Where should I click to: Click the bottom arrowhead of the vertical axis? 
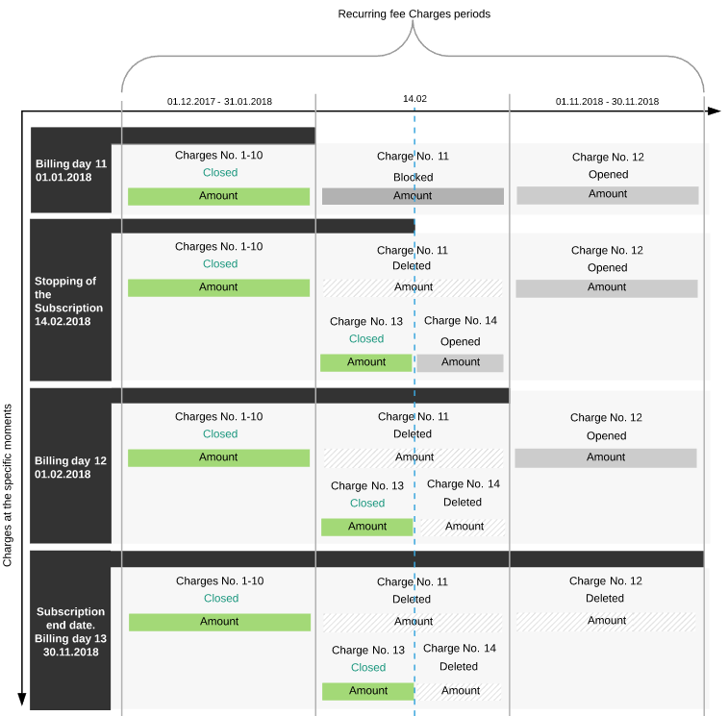[22, 700]
